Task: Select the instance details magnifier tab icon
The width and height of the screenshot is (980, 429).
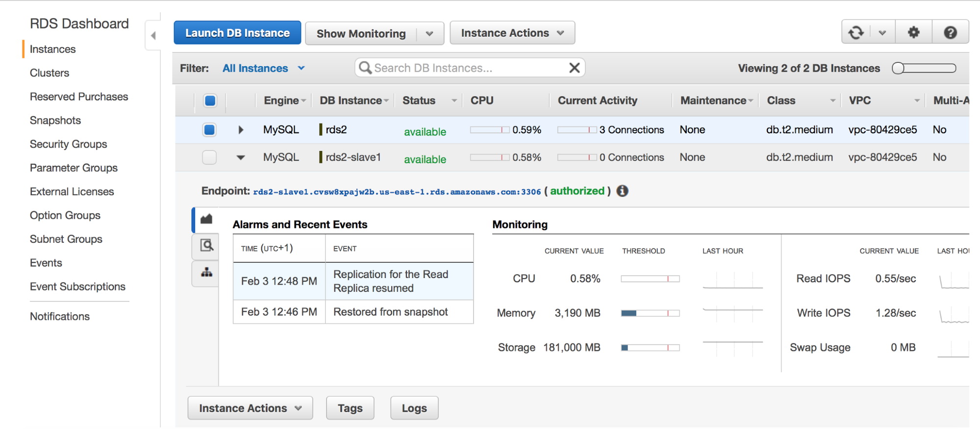Action: pos(206,245)
